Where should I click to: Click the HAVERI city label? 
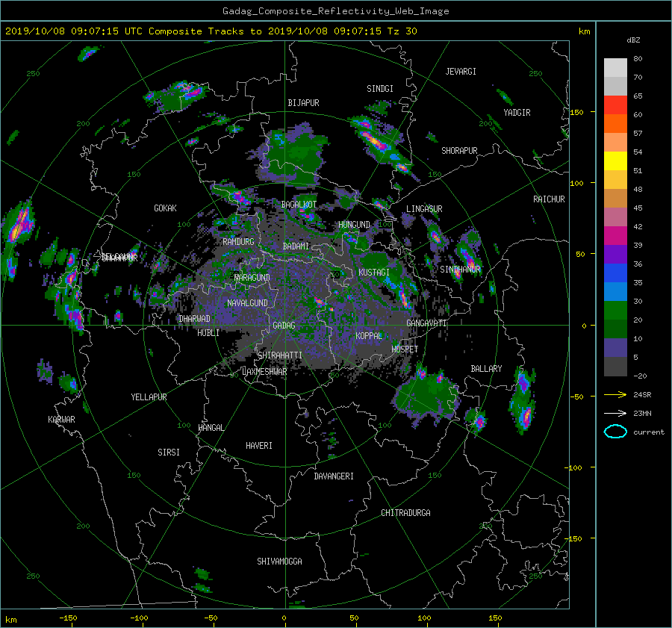pos(259,446)
